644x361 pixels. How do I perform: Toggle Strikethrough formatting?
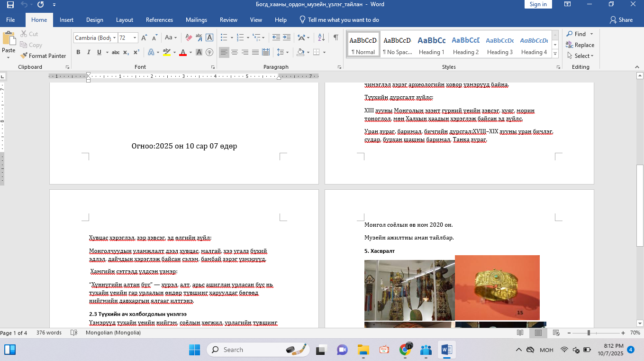point(115,52)
